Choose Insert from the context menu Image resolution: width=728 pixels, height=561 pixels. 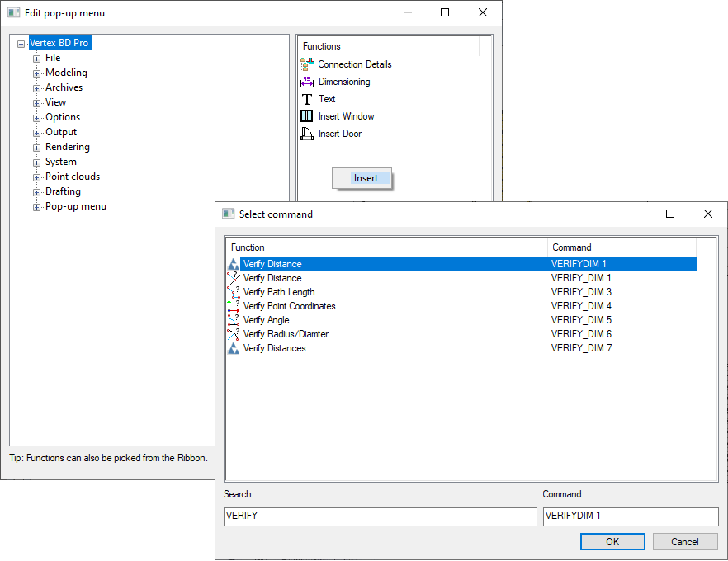(x=365, y=178)
